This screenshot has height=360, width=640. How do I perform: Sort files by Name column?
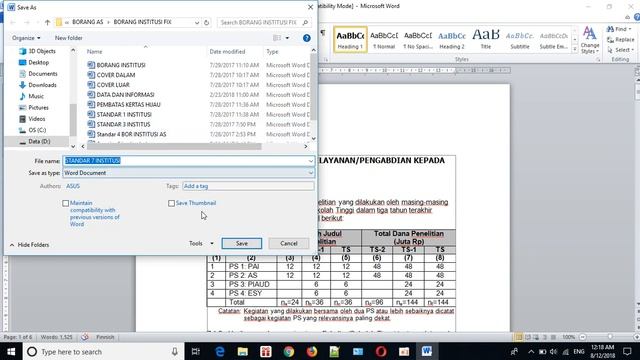(x=95, y=52)
